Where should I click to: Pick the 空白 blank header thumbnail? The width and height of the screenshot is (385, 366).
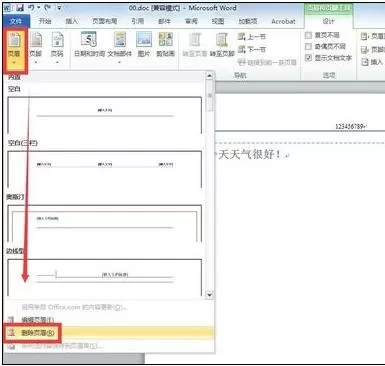(x=105, y=115)
